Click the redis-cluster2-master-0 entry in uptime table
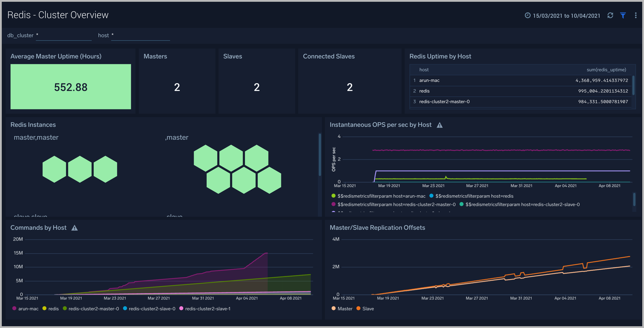Screen dimensions: 644x328 pyautogui.click(x=444, y=101)
